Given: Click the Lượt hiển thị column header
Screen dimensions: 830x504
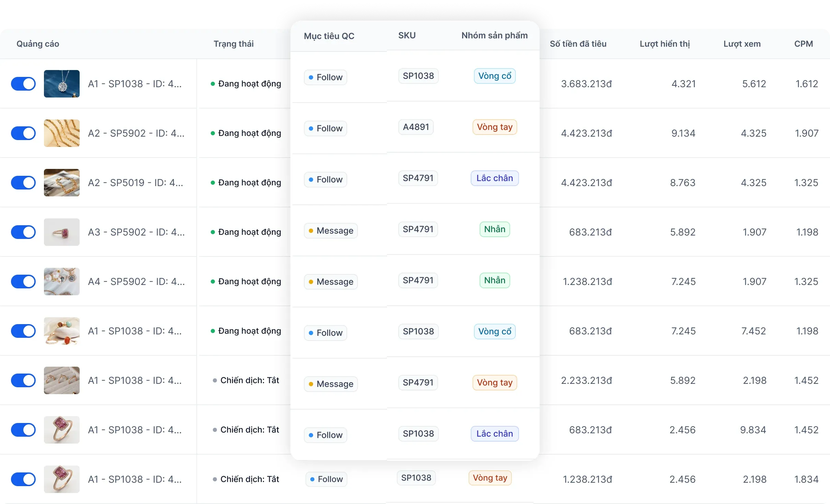Looking at the screenshot, I should pos(665,44).
